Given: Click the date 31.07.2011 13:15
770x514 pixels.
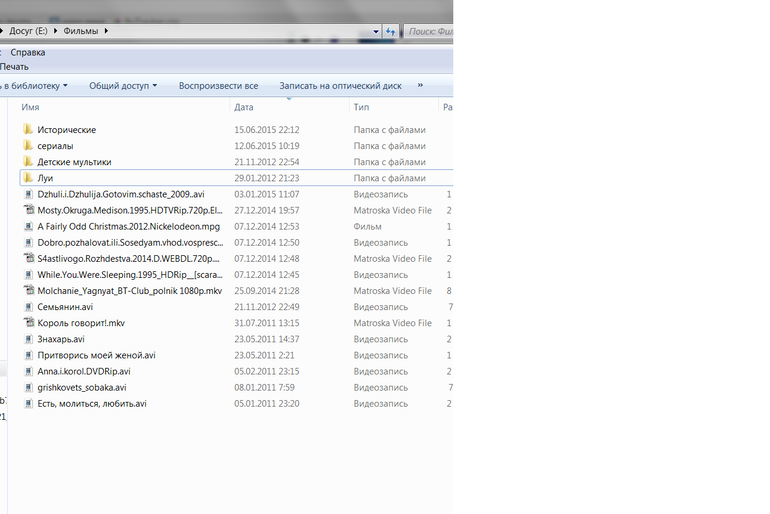Looking at the screenshot, I should click(267, 323).
